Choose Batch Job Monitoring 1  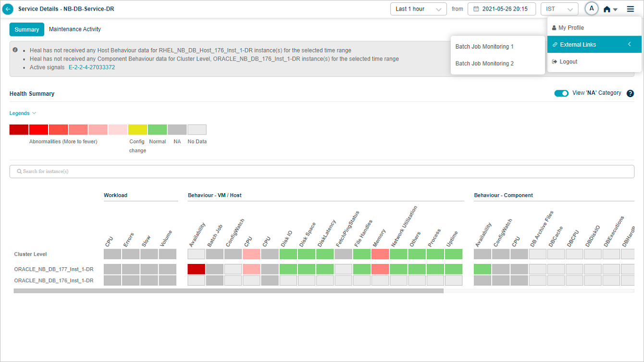(484, 47)
